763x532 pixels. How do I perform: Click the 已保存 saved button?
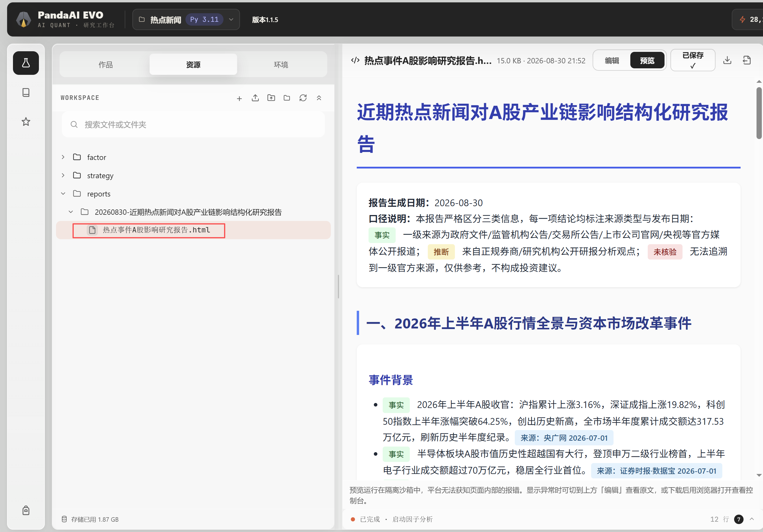coord(693,60)
